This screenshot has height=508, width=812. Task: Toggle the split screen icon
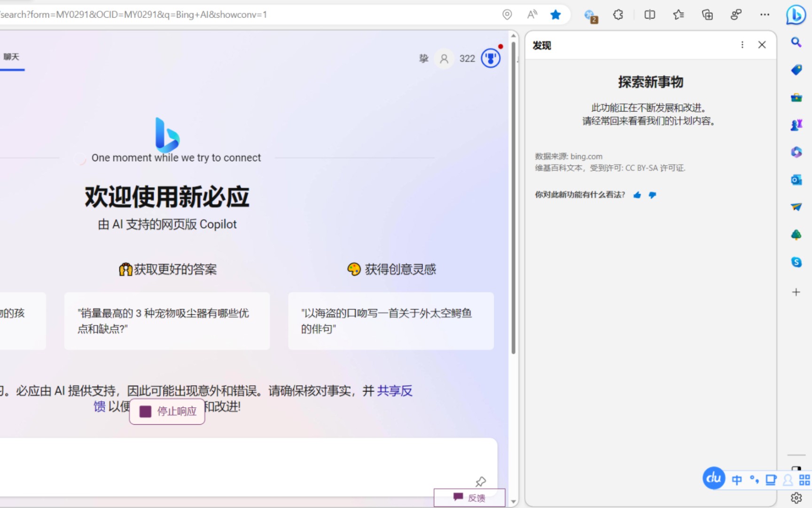[650, 15]
